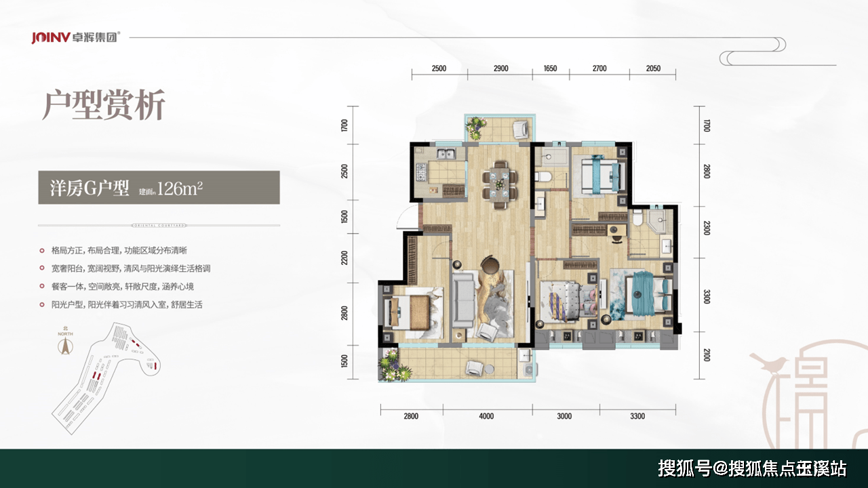Click the teal bed in the master bedroom
This screenshot has width=868, height=488.
(x=648, y=294)
